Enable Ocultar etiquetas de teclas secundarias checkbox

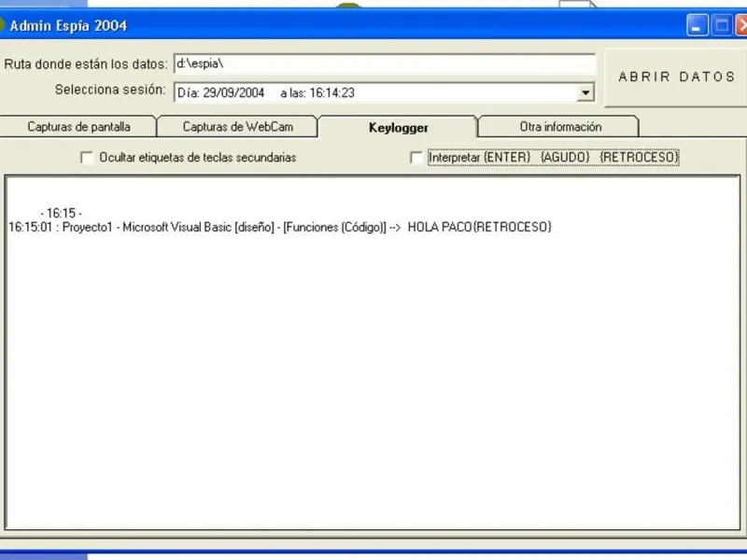(x=87, y=158)
